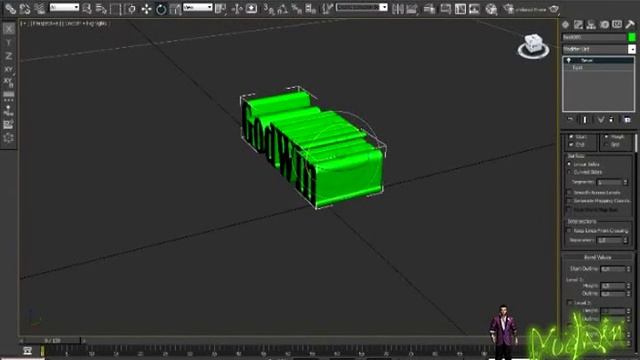This screenshot has height=360, width=640.
Task: Select Bevel modifier in the stack
Action: 598,60
